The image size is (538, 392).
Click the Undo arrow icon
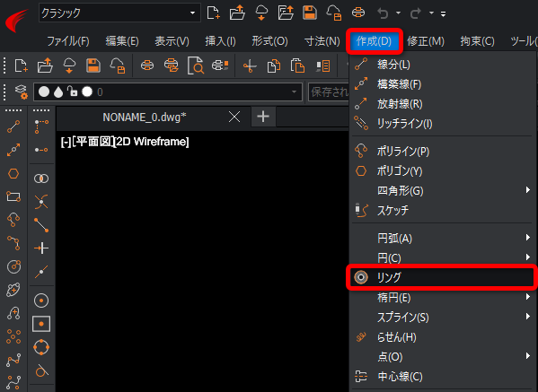tap(383, 13)
